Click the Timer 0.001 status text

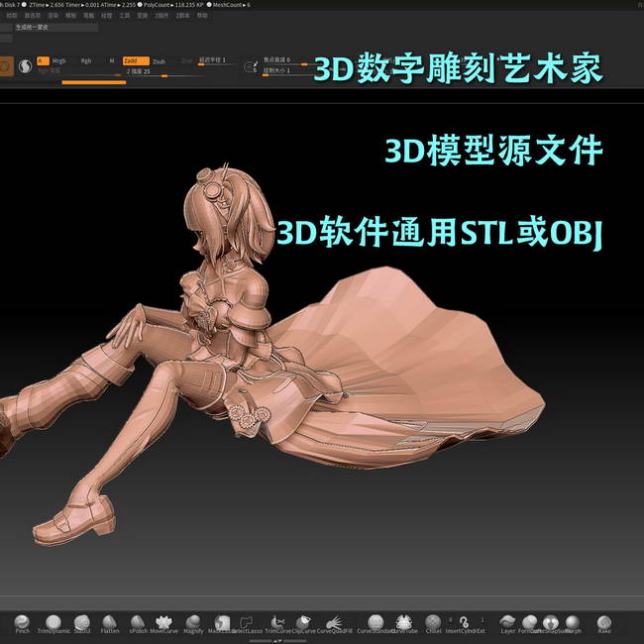[x=82, y=5]
